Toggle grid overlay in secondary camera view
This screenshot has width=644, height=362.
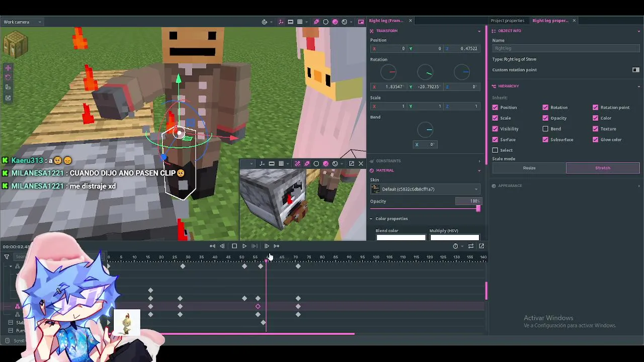(x=281, y=163)
